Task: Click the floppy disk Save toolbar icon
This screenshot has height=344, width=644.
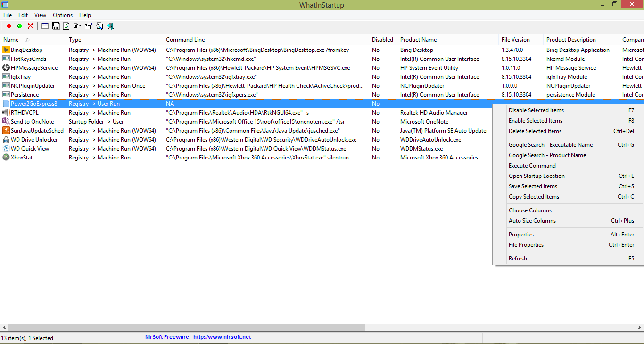Action: 56,26
